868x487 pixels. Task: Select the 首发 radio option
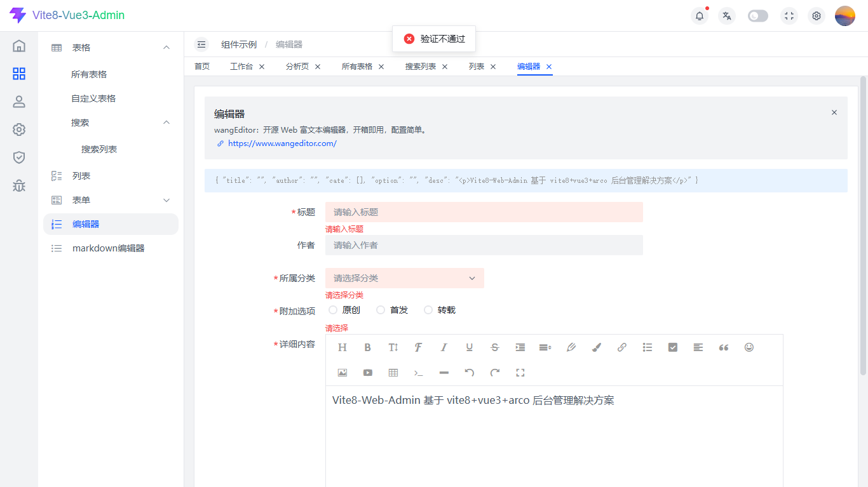coord(392,310)
